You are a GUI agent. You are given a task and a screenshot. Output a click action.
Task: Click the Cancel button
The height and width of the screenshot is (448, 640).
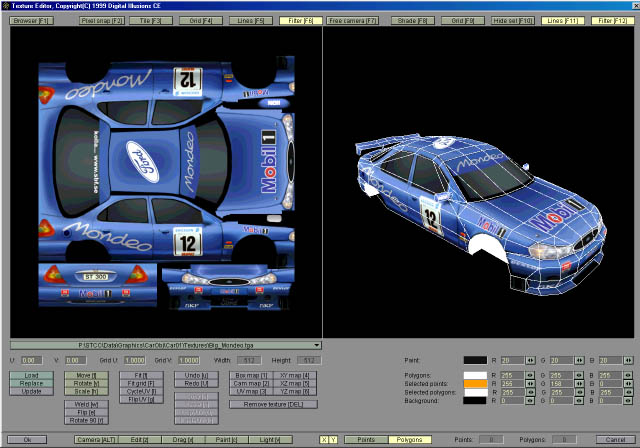[x=616, y=439]
